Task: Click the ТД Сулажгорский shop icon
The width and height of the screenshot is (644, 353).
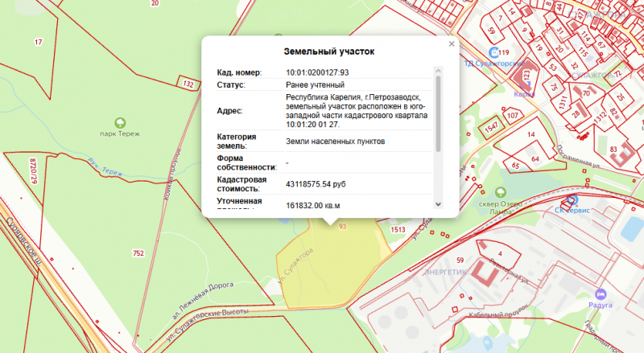Action: point(493,52)
